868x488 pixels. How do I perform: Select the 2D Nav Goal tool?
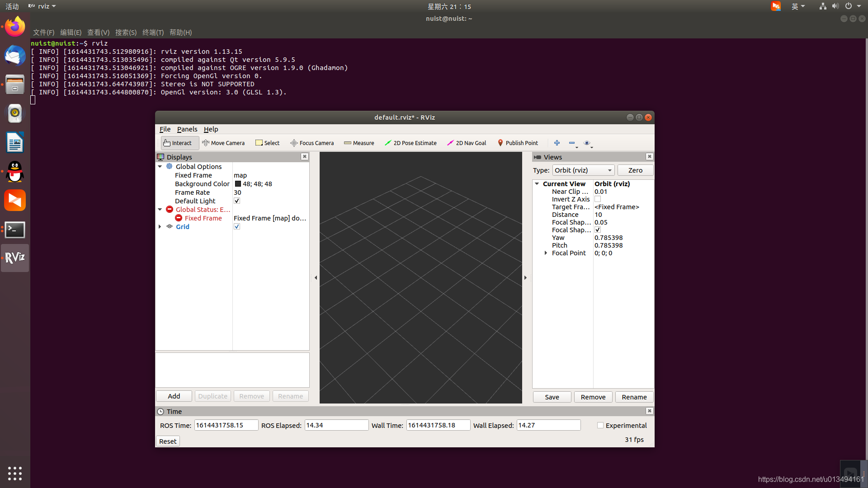(467, 142)
